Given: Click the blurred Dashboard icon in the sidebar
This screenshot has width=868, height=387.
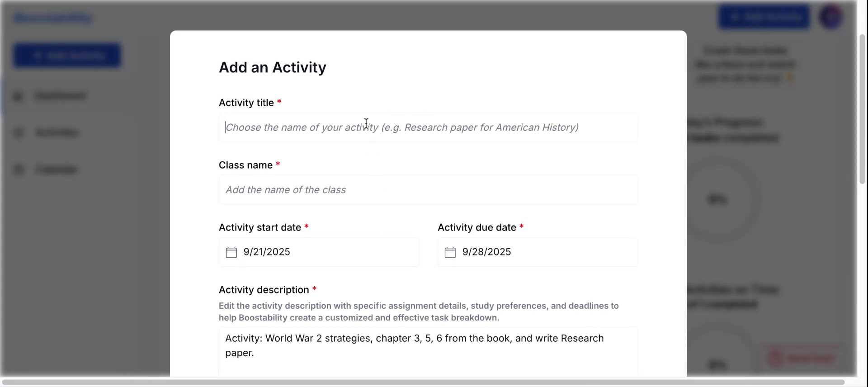Looking at the screenshot, I should tap(18, 96).
